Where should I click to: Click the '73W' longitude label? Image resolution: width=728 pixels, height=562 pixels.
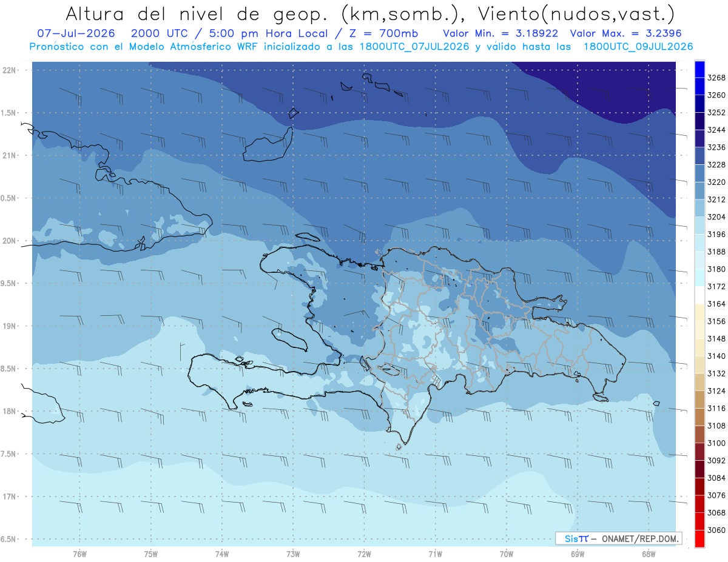click(x=293, y=554)
